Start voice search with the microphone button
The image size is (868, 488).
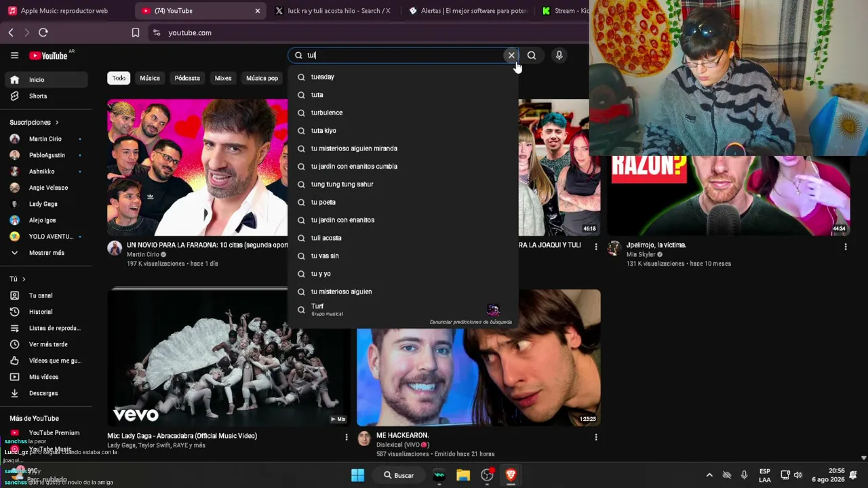(559, 56)
